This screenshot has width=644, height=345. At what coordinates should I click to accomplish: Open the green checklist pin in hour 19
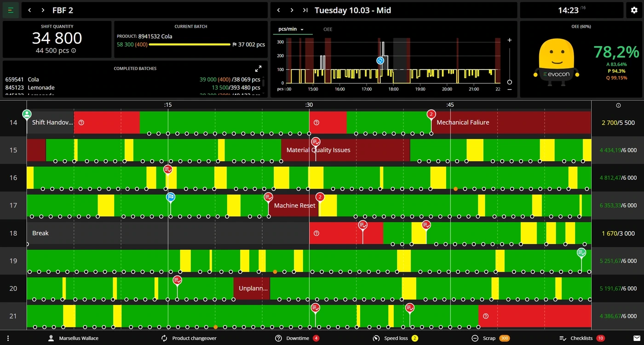581,252
